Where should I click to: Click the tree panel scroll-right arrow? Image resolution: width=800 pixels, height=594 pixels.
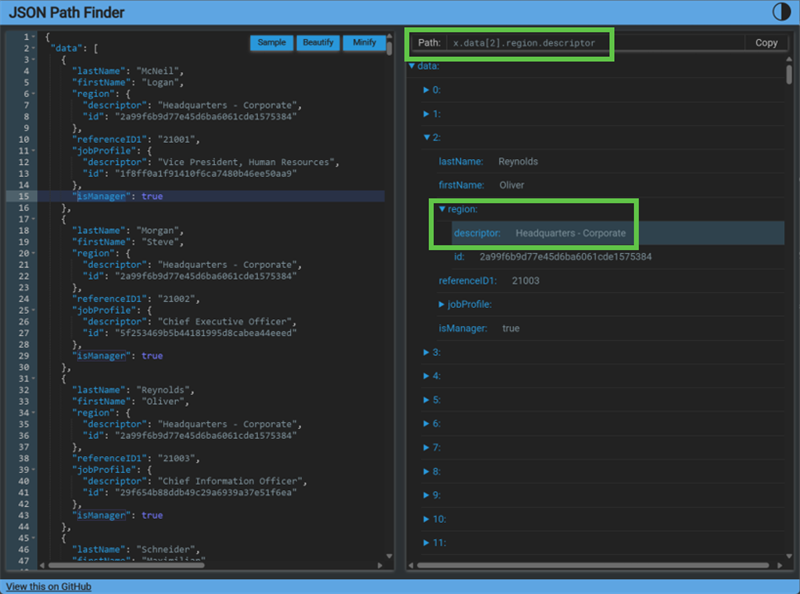point(780,565)
